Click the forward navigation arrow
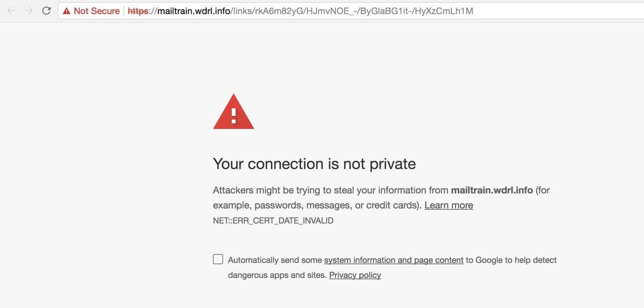Viewport: 644px width, 308px height. (x=28, y=11)
